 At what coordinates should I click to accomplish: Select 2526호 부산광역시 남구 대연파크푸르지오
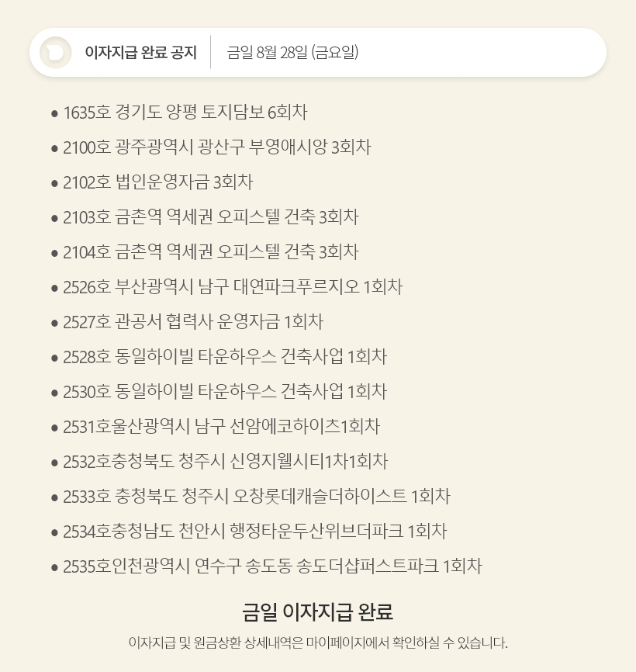(233, 287)
